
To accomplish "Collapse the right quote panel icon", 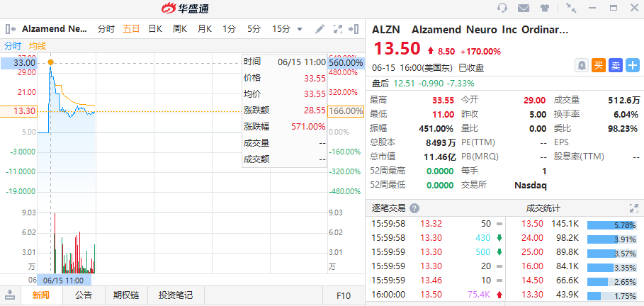I will pos(354,29).
